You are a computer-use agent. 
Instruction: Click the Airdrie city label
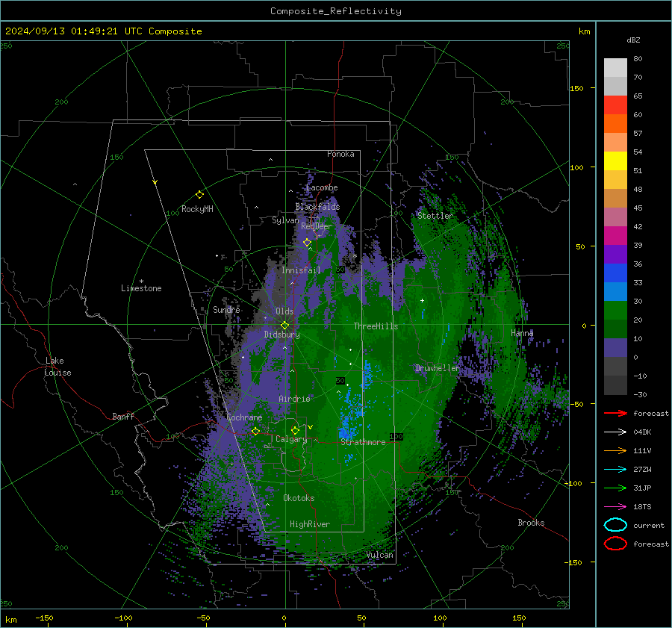tap(294, 399)
